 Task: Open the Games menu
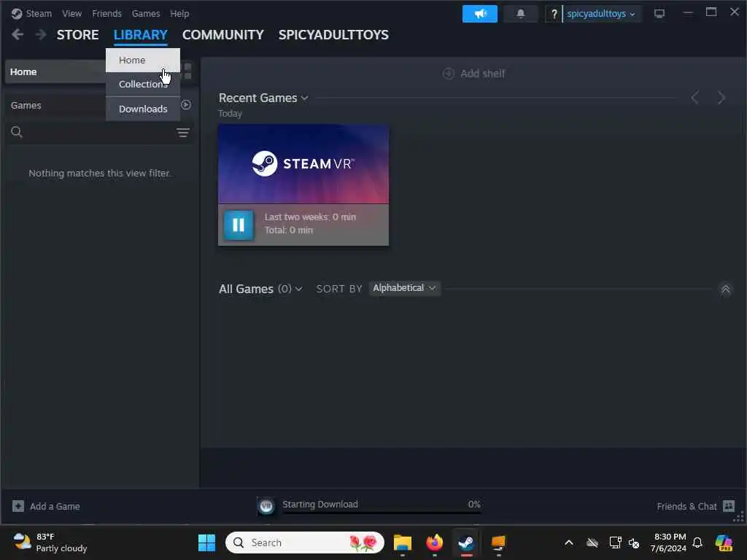pos(146,13)
